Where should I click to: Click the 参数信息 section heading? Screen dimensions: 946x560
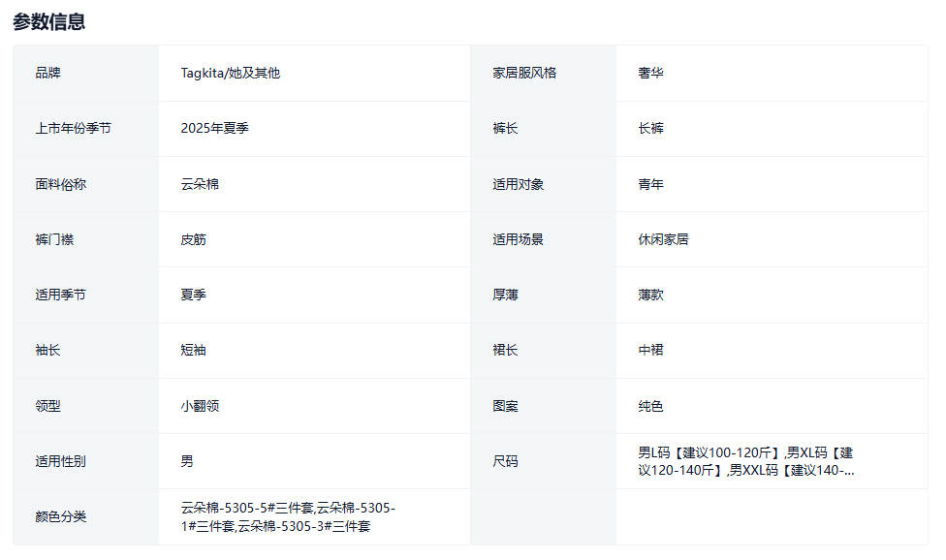pyautogui.click(x=48, y=21)
